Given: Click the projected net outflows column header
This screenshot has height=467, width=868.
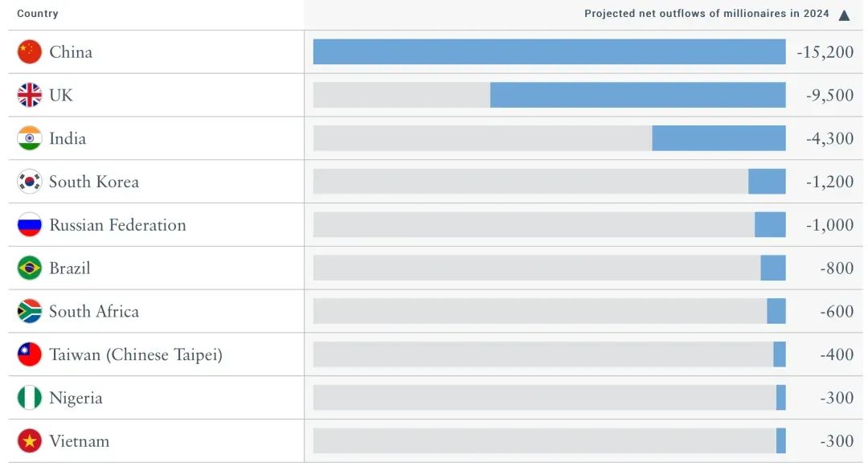Looking at the screenshot, I should (x=706, y=14).
